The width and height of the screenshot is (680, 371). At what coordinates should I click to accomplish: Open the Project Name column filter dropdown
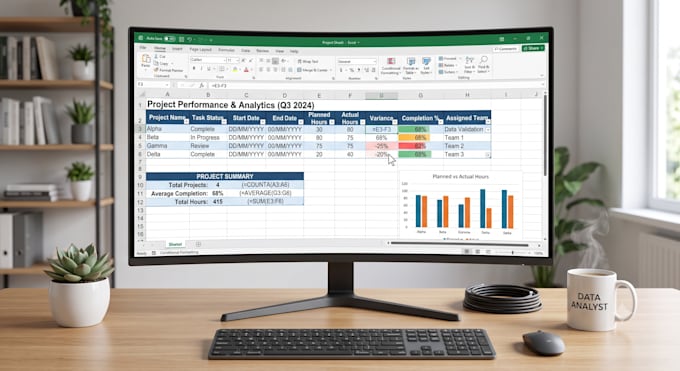(x=186, y=122)
